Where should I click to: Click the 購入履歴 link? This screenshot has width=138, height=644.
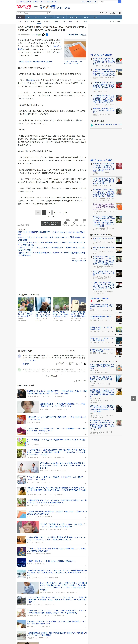112,13
